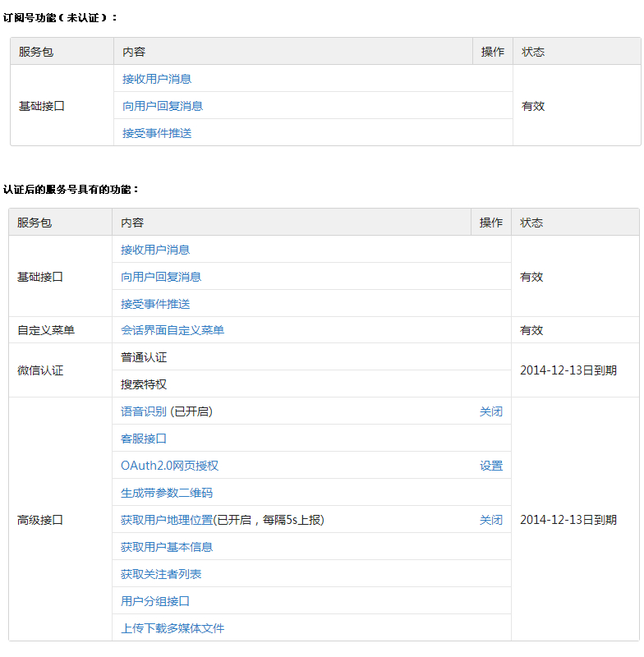
Task: Open the OAuth2.0网页授权 link
Action: 169,466
